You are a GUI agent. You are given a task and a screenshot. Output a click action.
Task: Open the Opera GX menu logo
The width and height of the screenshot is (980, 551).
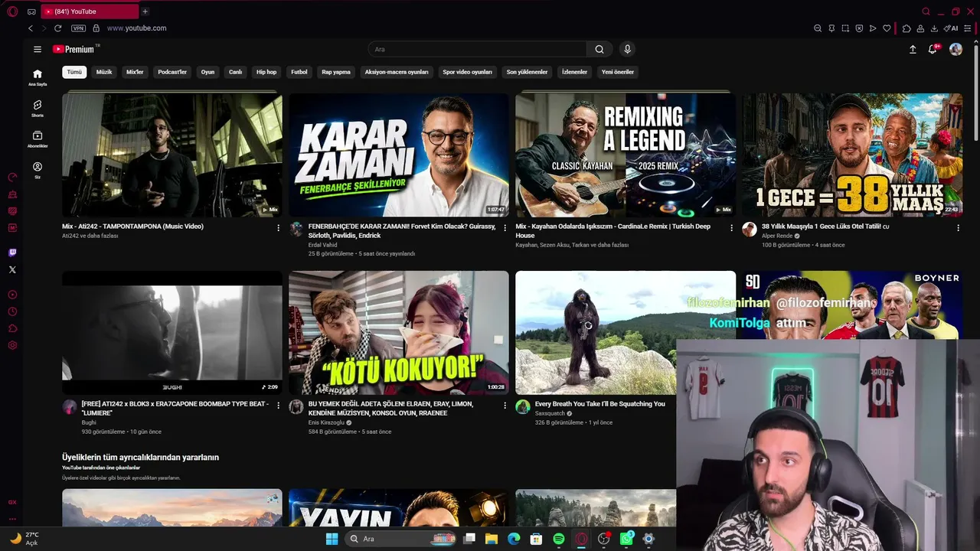pyautogui.click(x=12, y=11)
